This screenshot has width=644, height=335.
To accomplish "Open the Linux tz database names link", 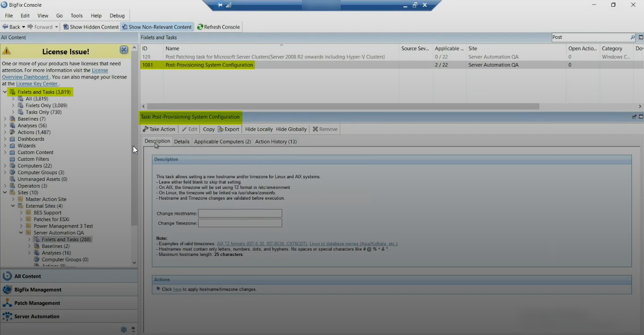I will pos(353,244).
